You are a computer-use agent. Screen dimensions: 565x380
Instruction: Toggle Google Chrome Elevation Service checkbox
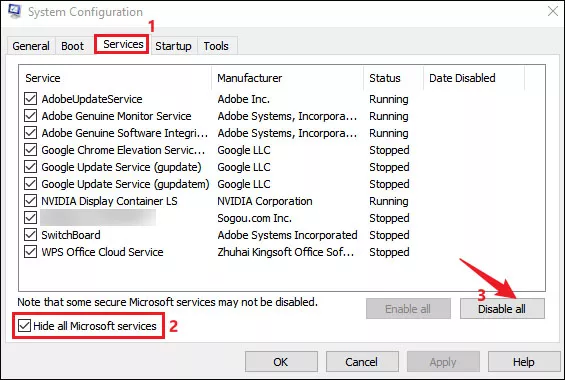pyautogui.click(x=30, y=149)
